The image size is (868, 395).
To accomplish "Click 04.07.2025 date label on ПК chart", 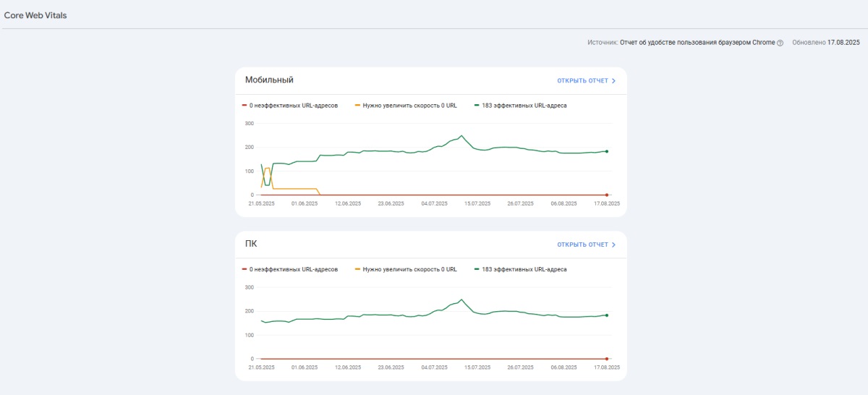I will tap(434, 368).
